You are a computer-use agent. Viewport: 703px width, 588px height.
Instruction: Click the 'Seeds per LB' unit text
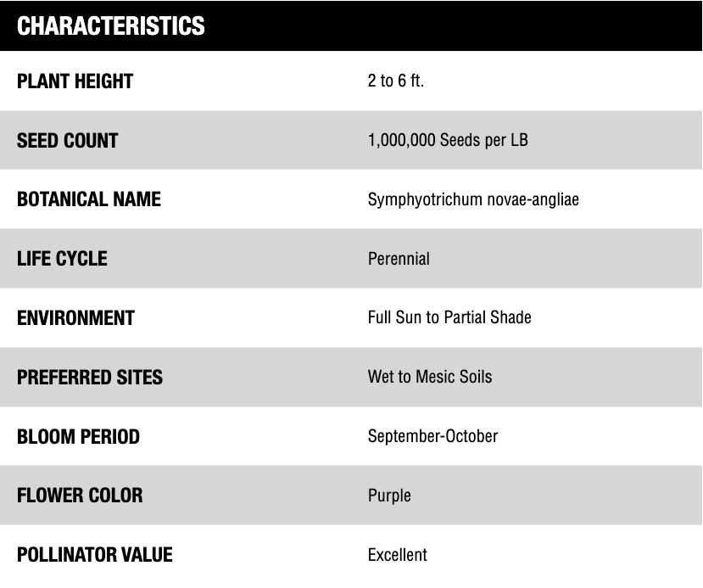(483, 140)
